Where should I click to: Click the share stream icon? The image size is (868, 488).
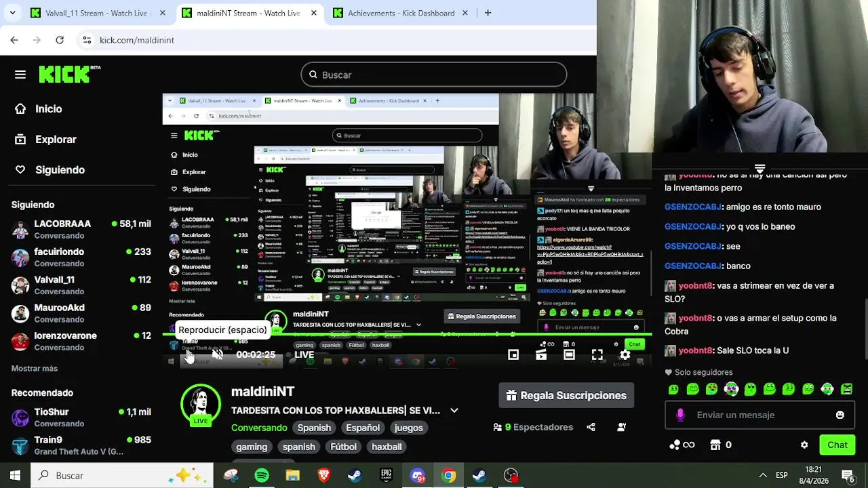coord(591,427)
